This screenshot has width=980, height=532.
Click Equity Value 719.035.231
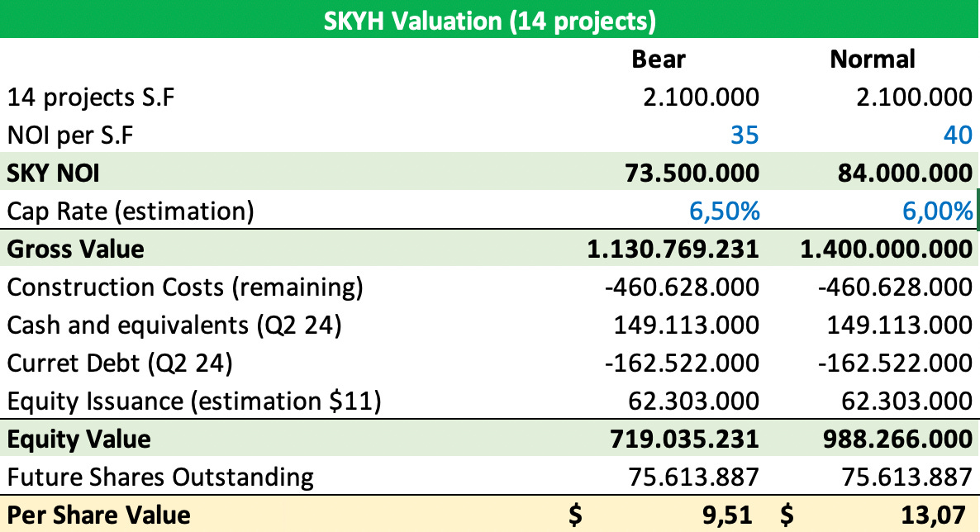pos(684,439)
